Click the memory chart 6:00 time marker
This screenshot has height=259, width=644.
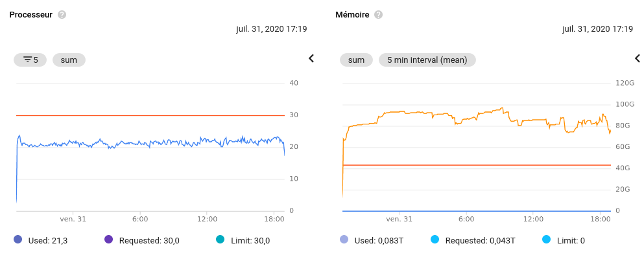[x=466, y=219]
